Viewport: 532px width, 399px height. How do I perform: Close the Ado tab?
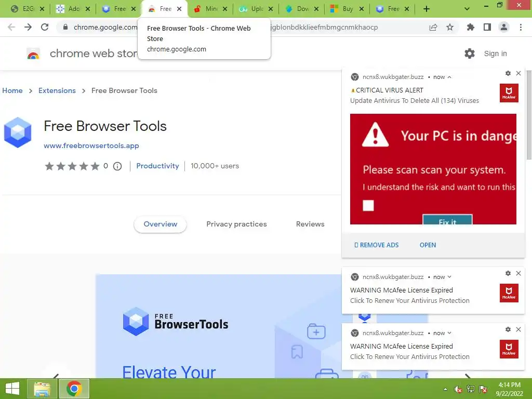(x=87, y=9)
